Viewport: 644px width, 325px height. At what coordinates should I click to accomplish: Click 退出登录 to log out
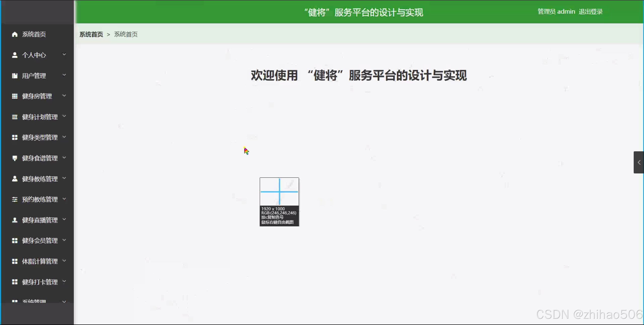(590, 12)
